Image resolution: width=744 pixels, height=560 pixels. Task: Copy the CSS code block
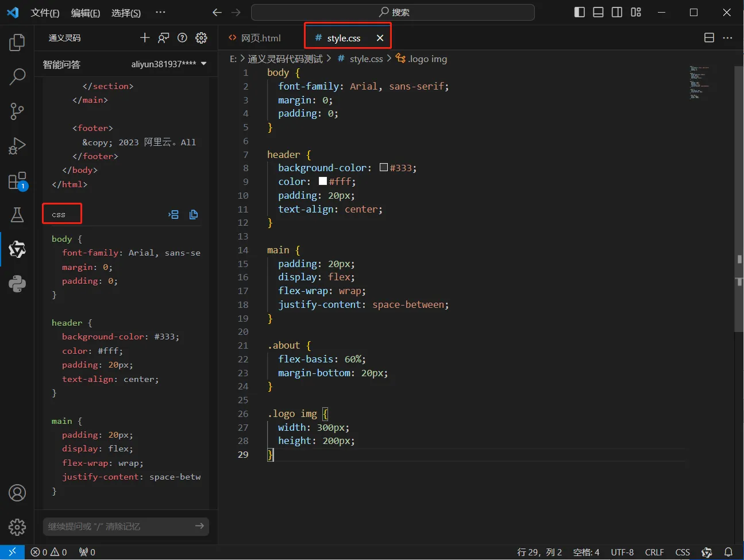tap(194, 214)
